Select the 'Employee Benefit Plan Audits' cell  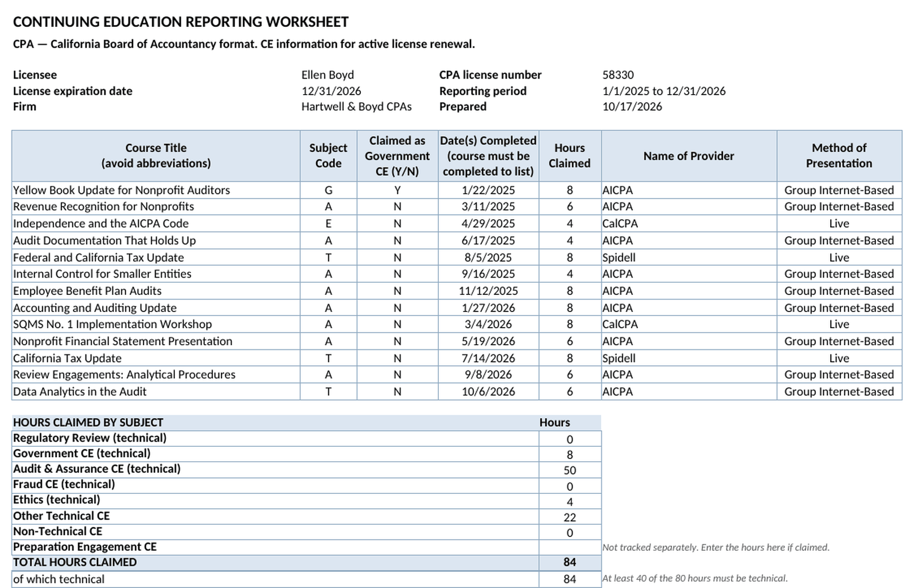[x=156, y=291]
